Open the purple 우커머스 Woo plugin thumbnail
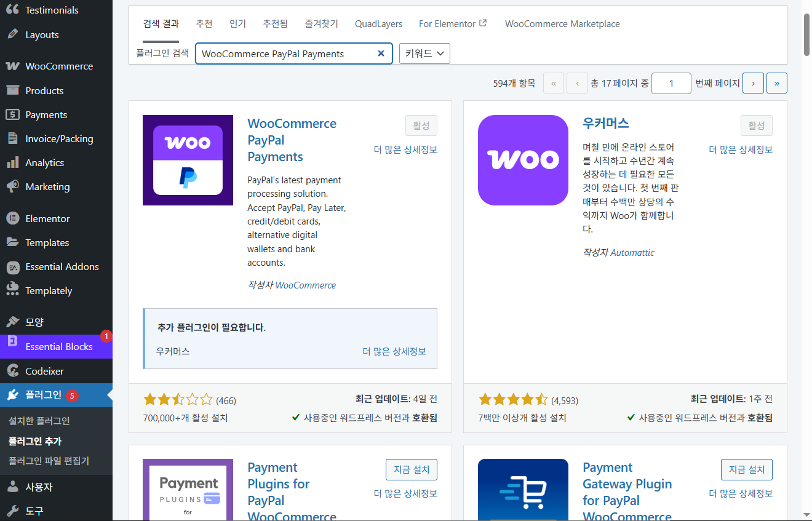This screenshot has width=812, height=521. pyautogui.click(x=523, y=160)
